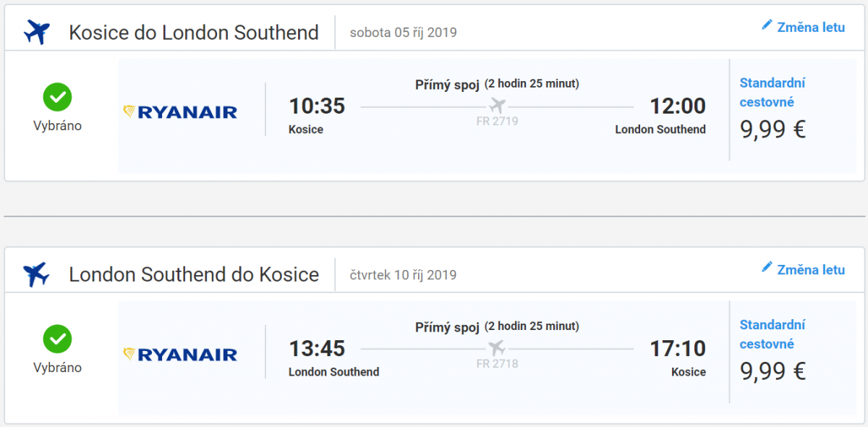868x427 pixels.
Task: Click the 17:10 Kosice arrival time
Action: point(678,349)
